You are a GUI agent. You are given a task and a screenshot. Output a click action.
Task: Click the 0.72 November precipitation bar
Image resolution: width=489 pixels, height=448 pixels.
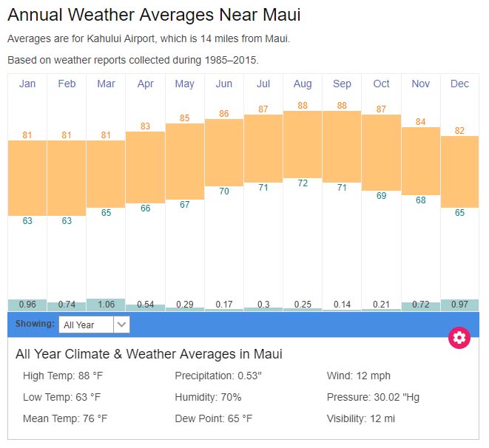coord(421,305)
